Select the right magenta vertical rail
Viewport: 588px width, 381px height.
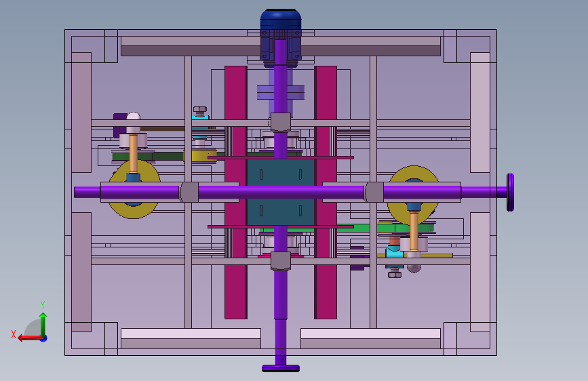[x=326, y=193]
